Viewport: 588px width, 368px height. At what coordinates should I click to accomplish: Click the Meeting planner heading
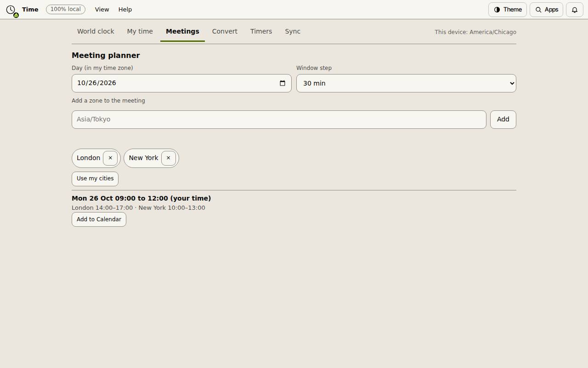tap(106, 55)
